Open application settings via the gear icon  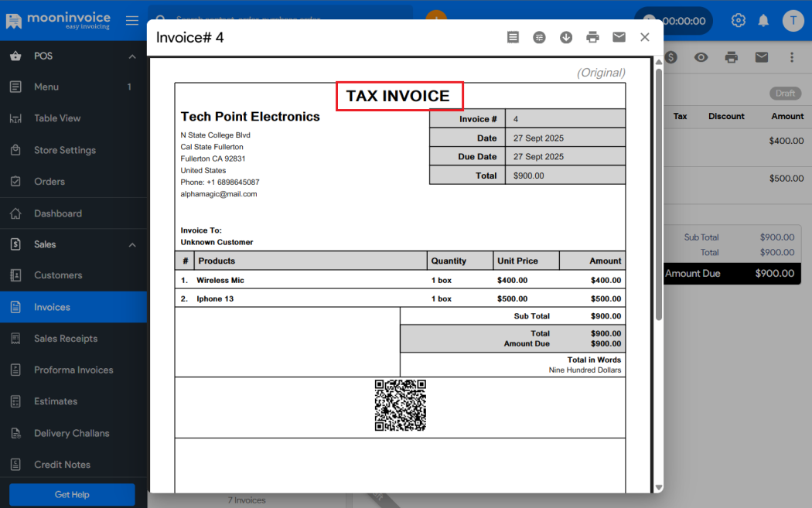pos(738,20)
